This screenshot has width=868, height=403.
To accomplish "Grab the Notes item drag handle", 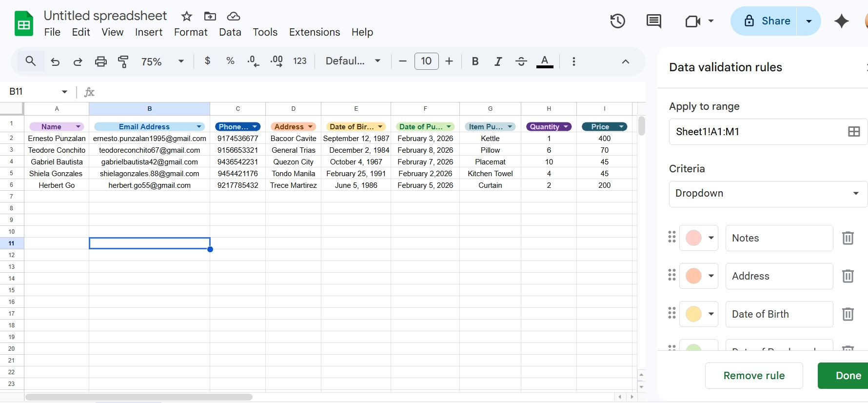I will click(672, 237).
